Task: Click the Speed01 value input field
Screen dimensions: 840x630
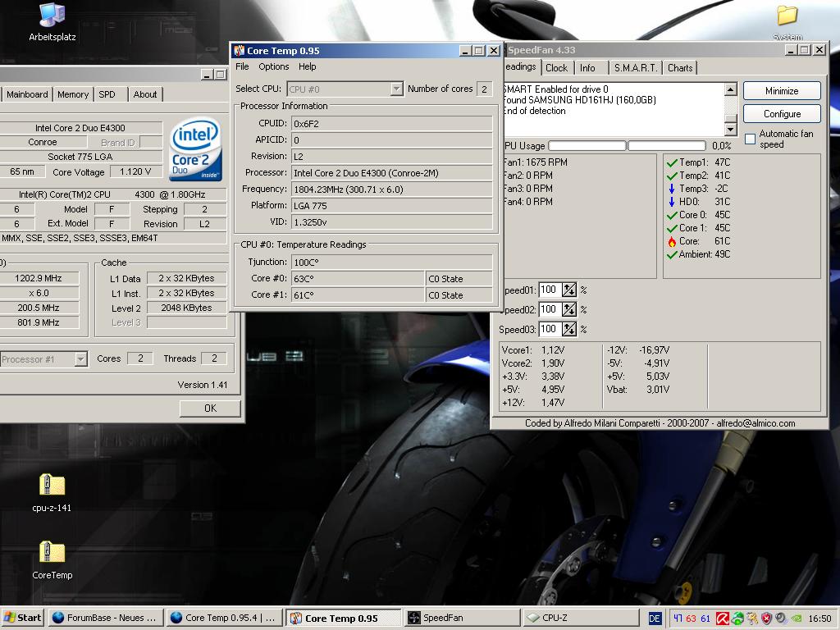Action: [x=550, y=290]
